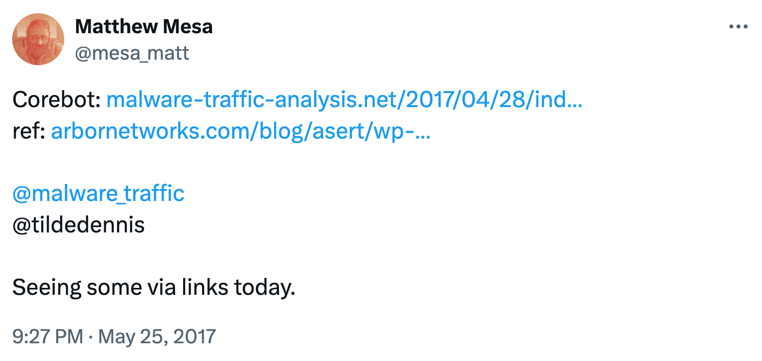Click the 'Seeing some via links today.' sentence

(x=154, y=288)
